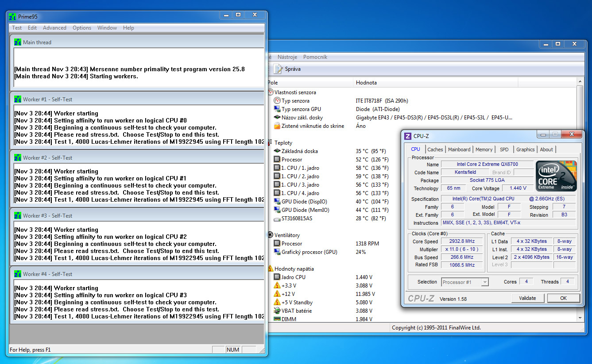Click the Procesor temperature row icon

point(277,160)
